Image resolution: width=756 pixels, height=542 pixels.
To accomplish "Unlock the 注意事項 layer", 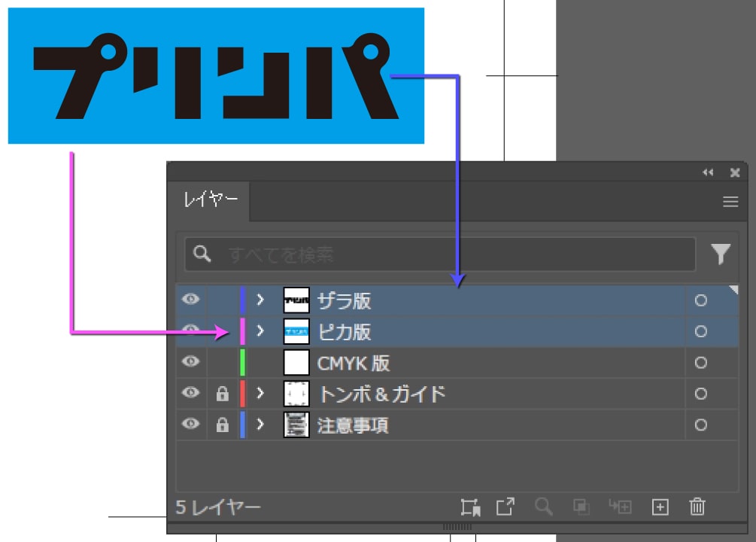I will pos(222,425).
